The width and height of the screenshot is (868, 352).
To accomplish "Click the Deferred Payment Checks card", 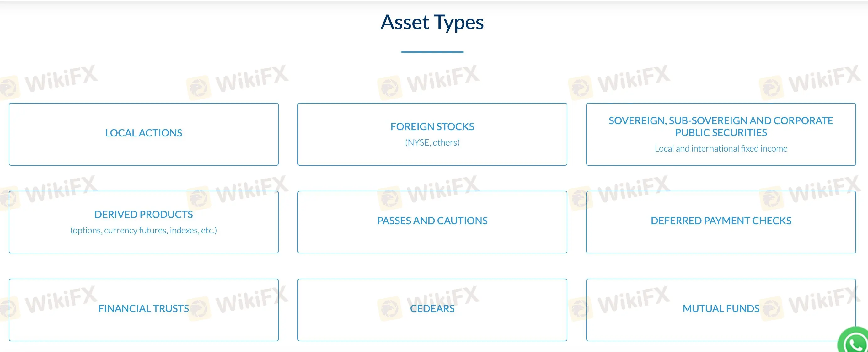I will tap(721, 221).
